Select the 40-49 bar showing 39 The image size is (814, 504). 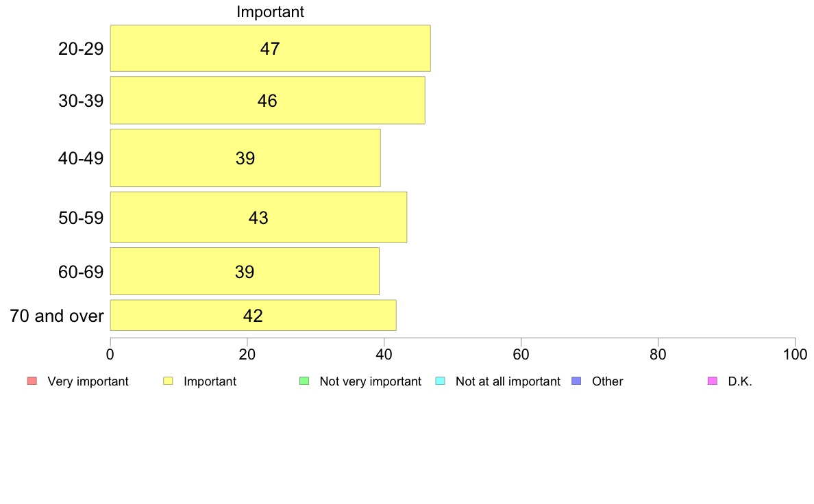245,157
